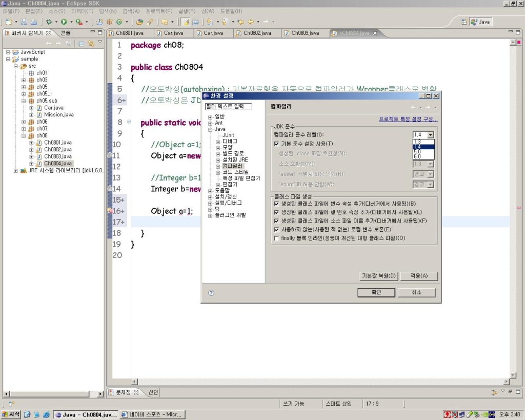Expand the 컴파일러 node in preferences tree

218,166
